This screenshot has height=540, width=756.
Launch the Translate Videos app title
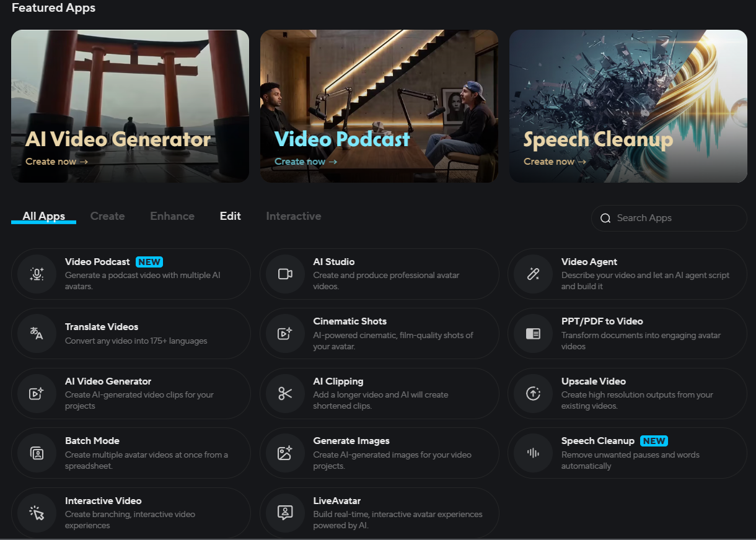coord(102,327)
